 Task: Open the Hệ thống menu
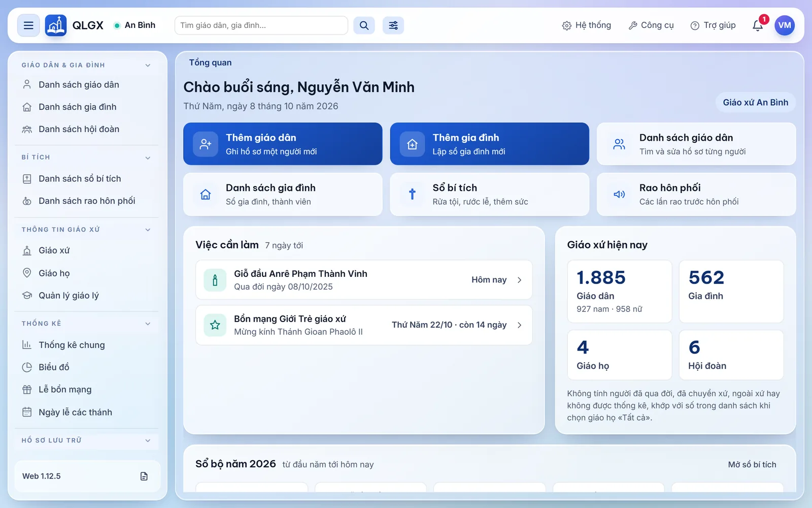[587, 25]
